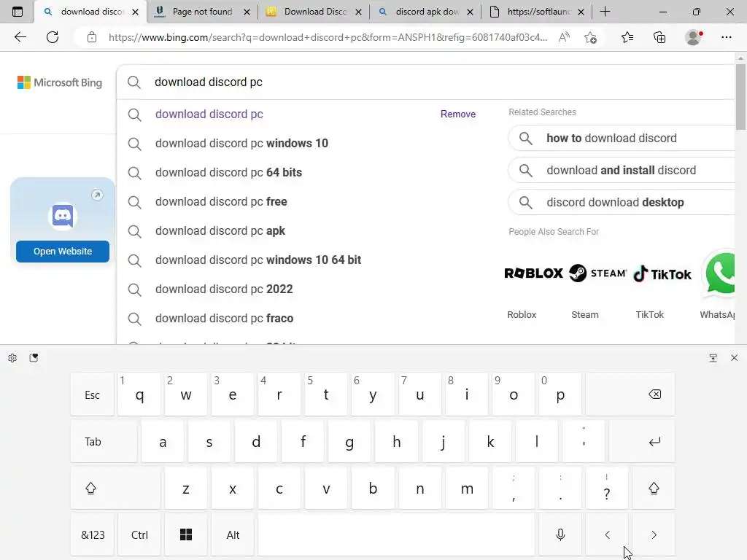Tap the left arrow key
Screen dimensions: 747x560
[x=607, y=534]
